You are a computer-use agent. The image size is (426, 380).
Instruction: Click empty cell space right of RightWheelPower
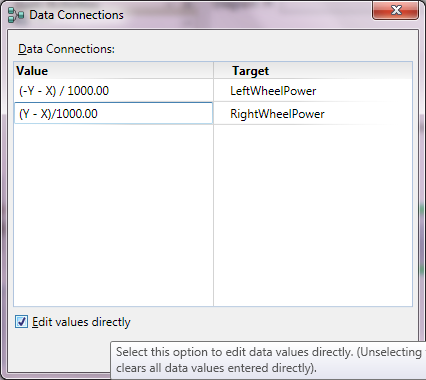tap(368, 114)
